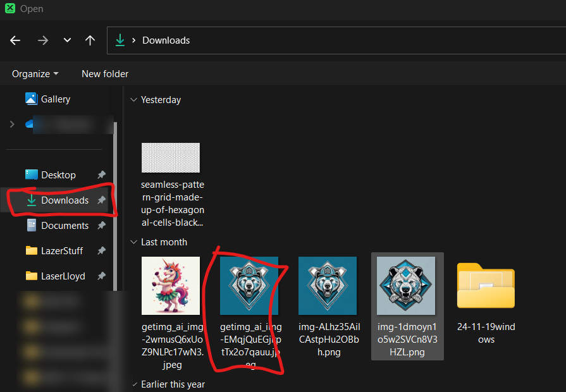This screenshot has height=392, width=566.
Task: Collapse the Yesterday file group
Action: pyautogui.click(x=133, y=100)
